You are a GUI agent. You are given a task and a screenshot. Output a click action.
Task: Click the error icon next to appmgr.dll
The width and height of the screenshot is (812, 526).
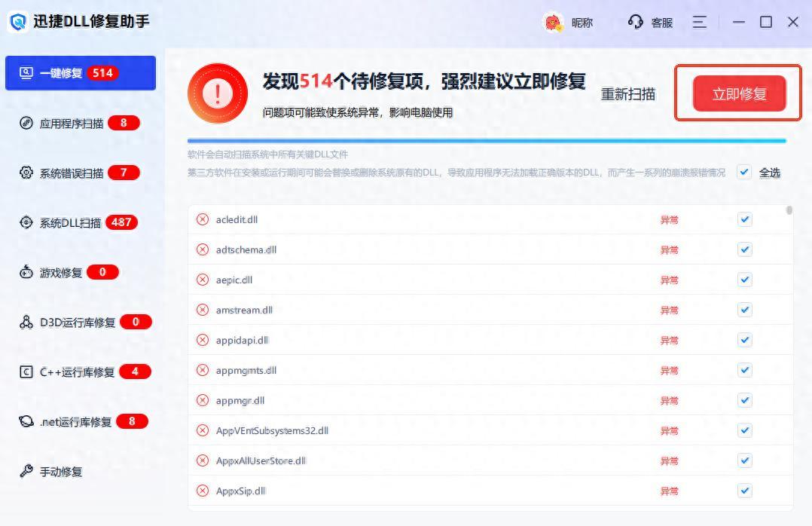click(x=203, y=400)
